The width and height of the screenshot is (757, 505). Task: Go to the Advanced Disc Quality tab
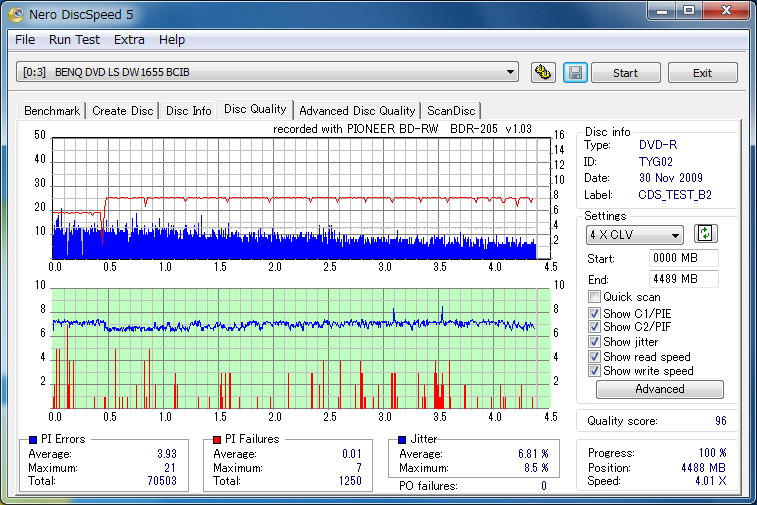coord(357,111)
